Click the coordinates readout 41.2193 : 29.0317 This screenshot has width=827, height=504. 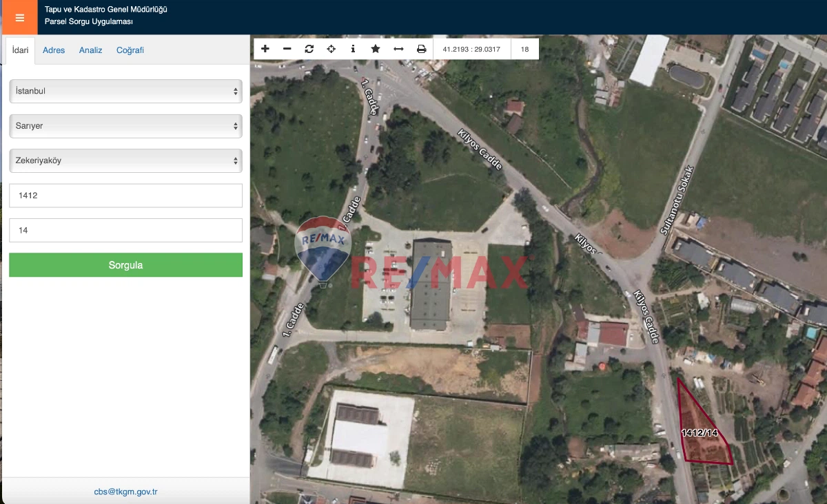(471, 49)
